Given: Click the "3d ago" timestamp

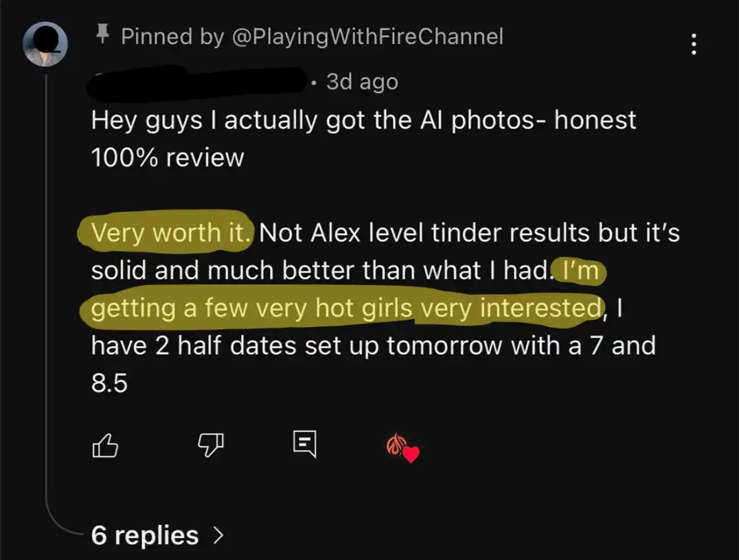Looking at the screenshot, I should 362,82.
